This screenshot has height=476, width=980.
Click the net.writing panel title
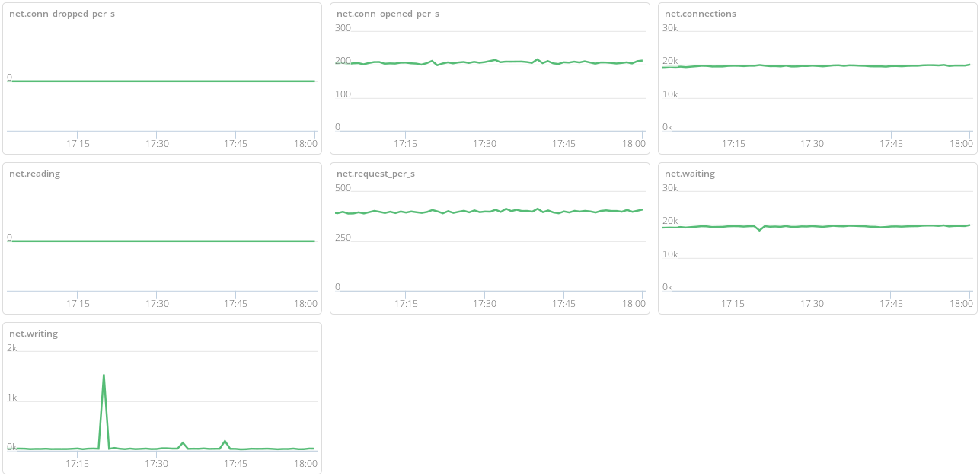coord(34,334)
